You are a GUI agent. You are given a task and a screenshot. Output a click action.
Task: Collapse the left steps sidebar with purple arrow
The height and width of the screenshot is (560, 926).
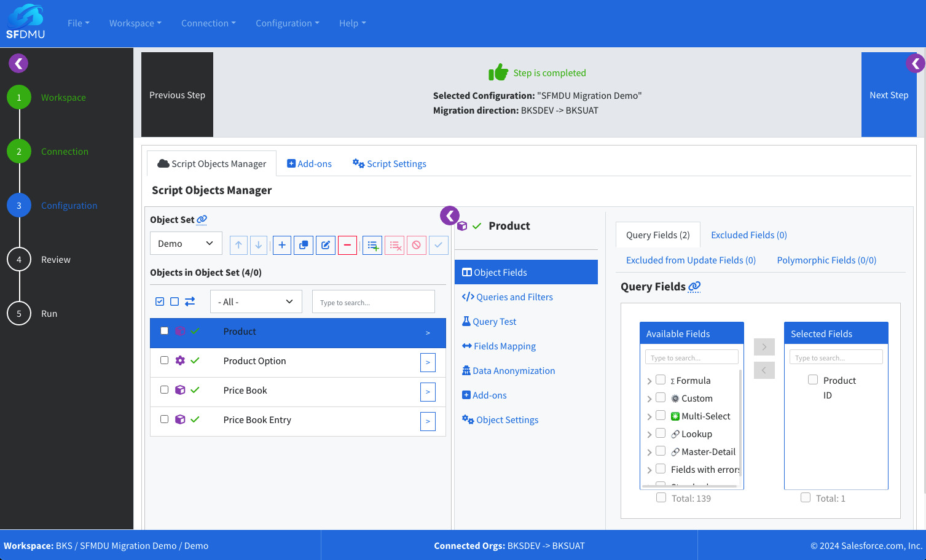18,63
